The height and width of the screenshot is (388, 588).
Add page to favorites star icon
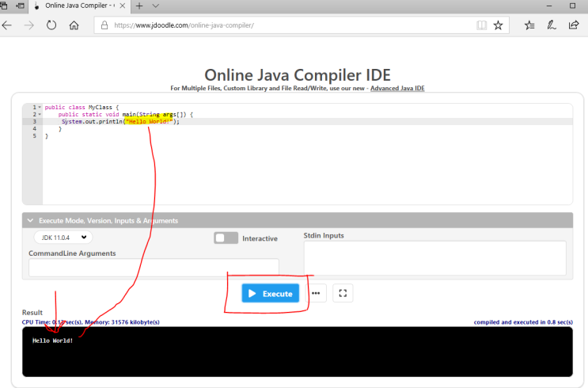click(498, 25)
